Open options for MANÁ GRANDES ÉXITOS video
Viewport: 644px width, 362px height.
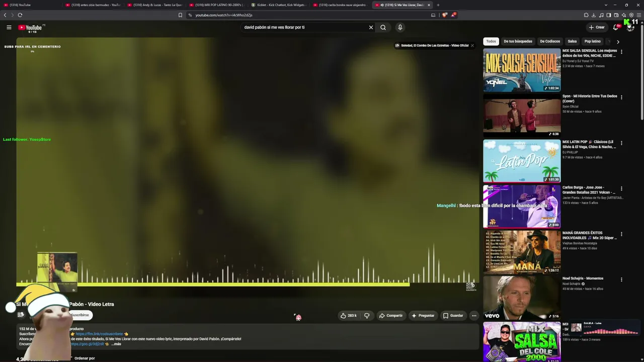621,234
